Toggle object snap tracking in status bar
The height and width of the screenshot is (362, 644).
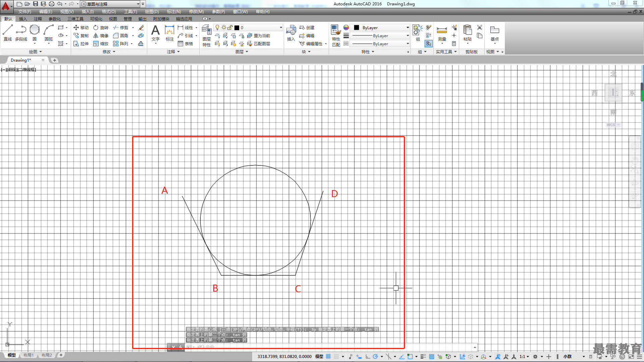pos(401,357)
